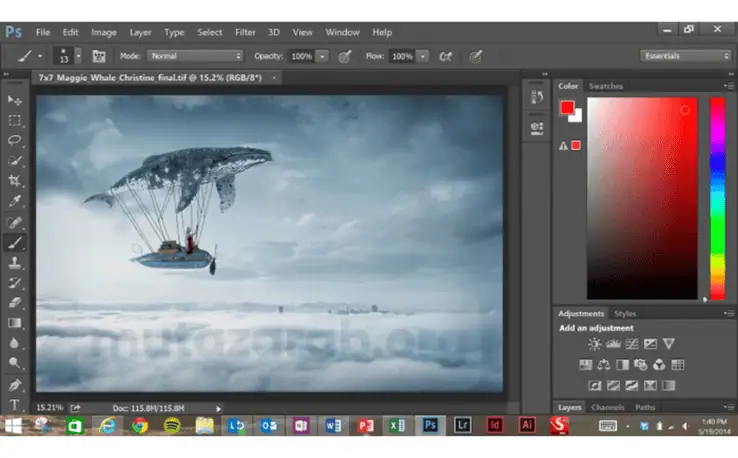Open the Layers panel flyout menu

729,407
